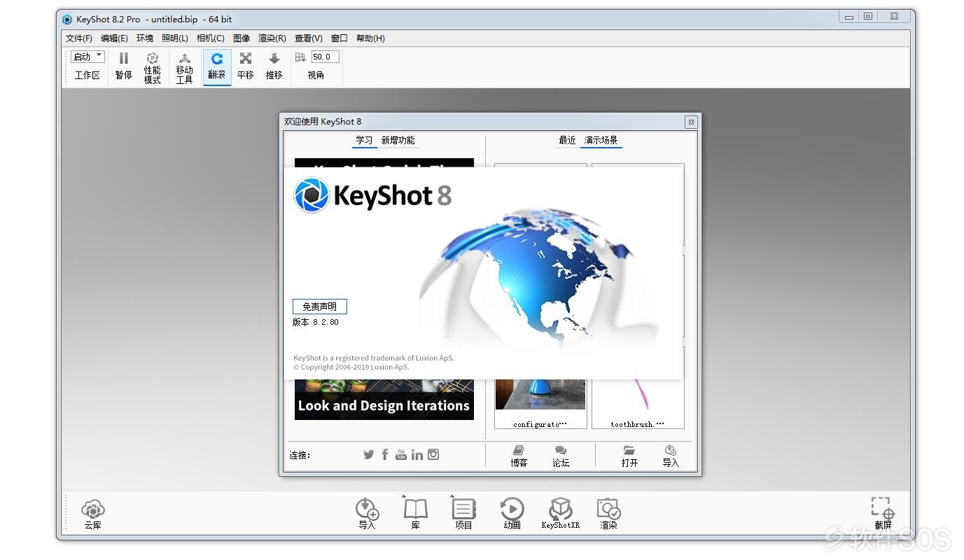The height and width of the screenshot is (560, 964).
Task: Click the 视角 field of view icon
Action: click(x=300, y=57)
